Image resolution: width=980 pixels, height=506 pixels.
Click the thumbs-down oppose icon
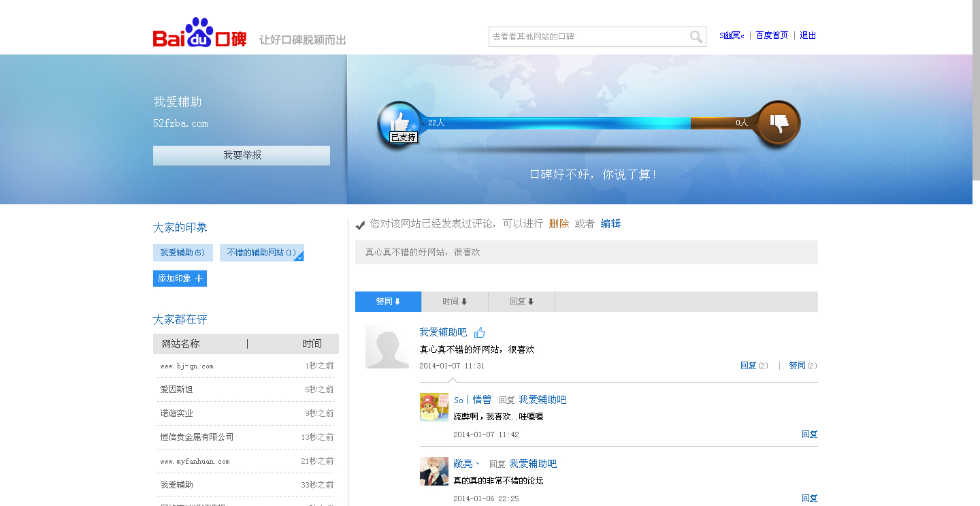778,123
